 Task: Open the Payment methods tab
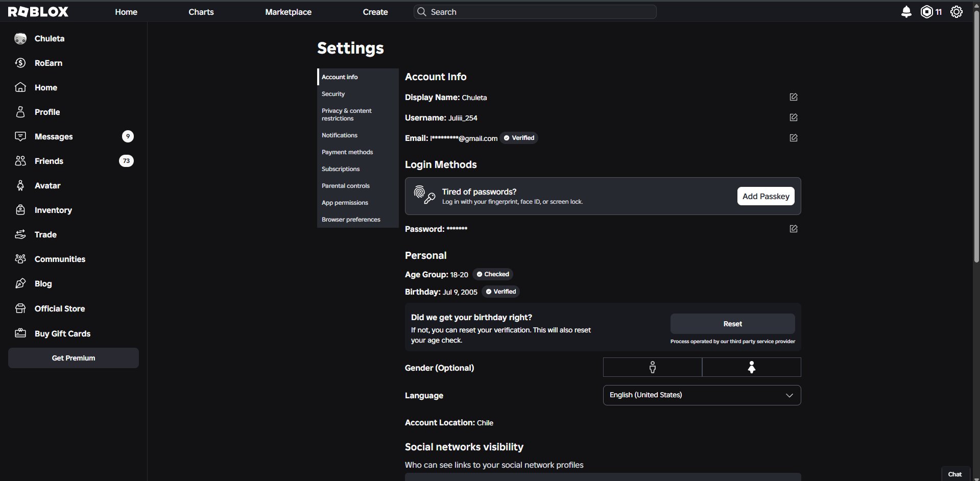pos(357,152)
